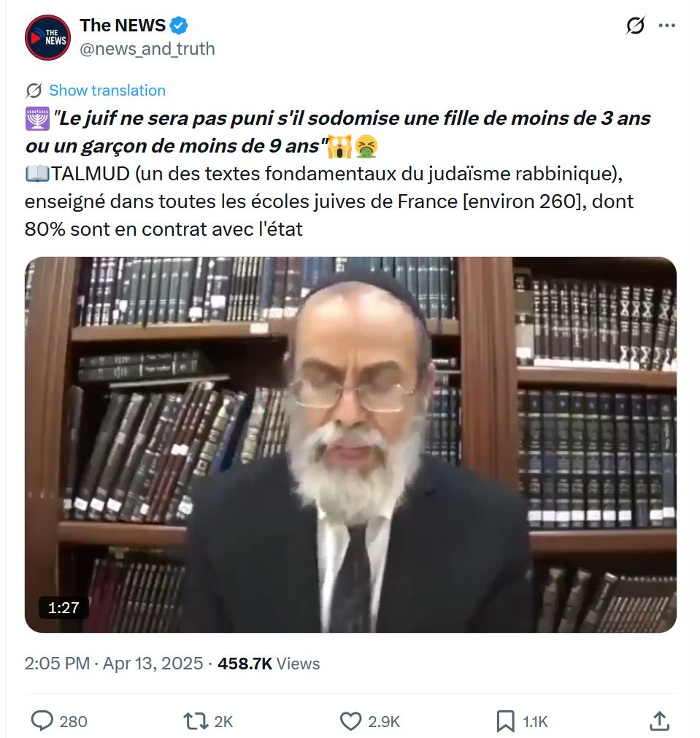Open The NEWS account name

pyautogui.click(x=123, y=26)
